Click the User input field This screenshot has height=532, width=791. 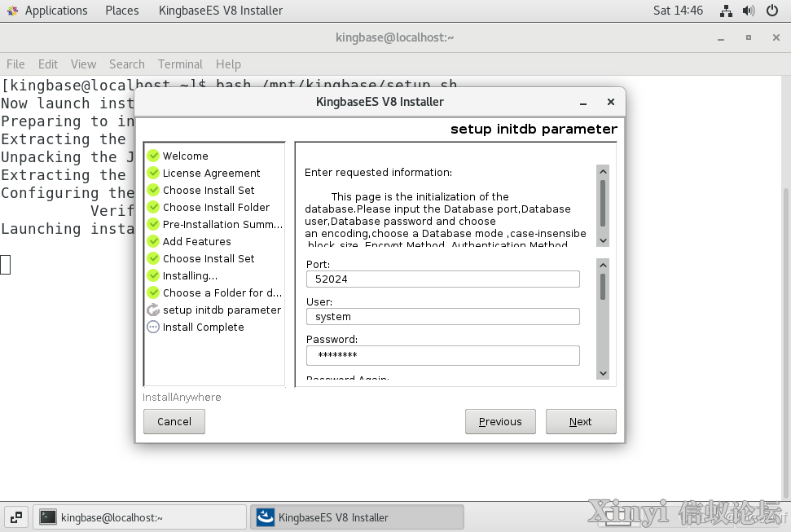[x=443, y=316]
